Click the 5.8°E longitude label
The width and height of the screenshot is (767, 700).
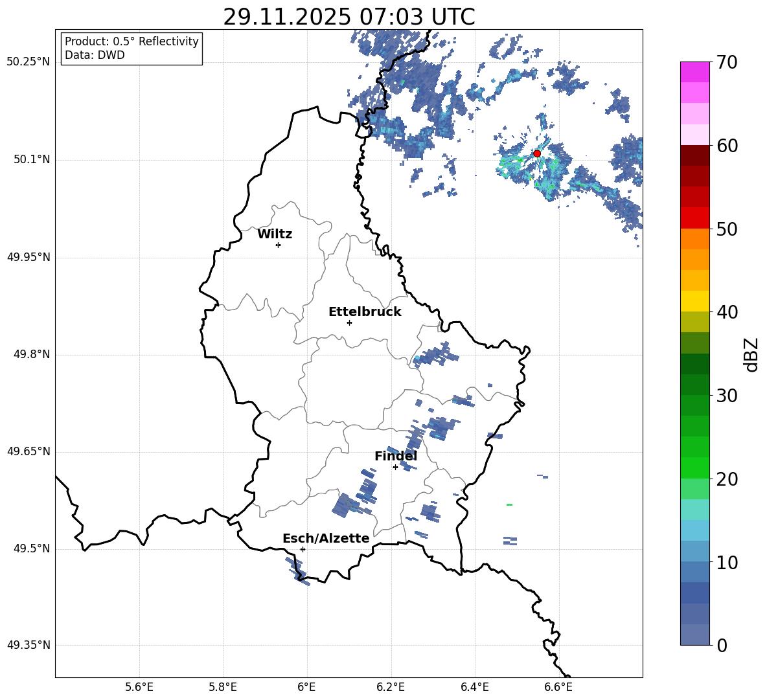pos(223,687)
